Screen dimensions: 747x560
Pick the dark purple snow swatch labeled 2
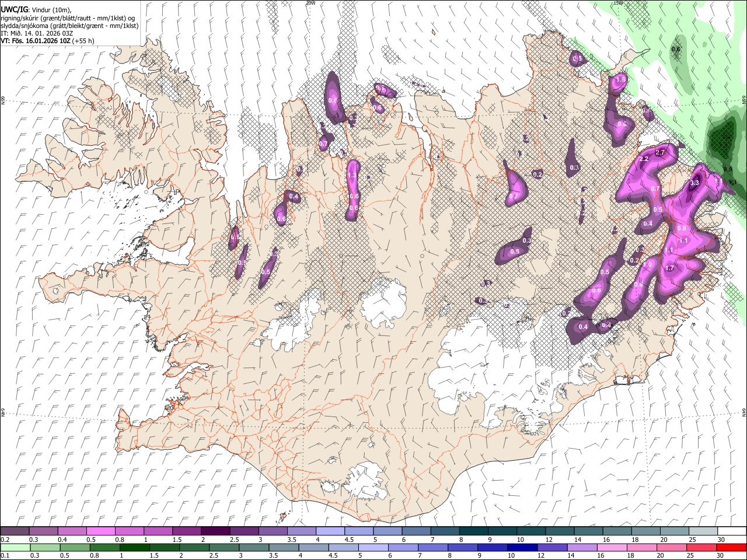click(x=215, y=531)
